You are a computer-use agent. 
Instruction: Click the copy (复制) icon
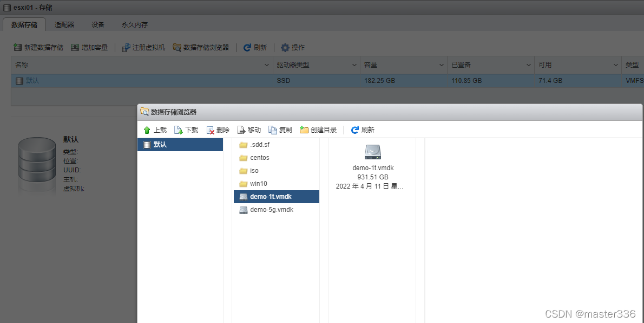click(x=273, y=130)
